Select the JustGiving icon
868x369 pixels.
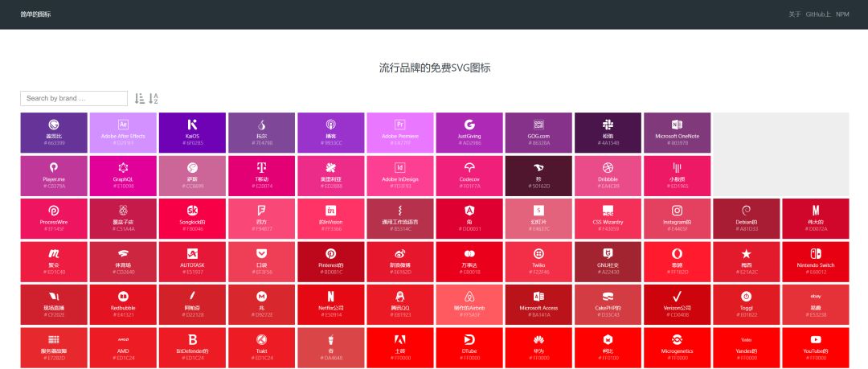click(x=469, y=133)
